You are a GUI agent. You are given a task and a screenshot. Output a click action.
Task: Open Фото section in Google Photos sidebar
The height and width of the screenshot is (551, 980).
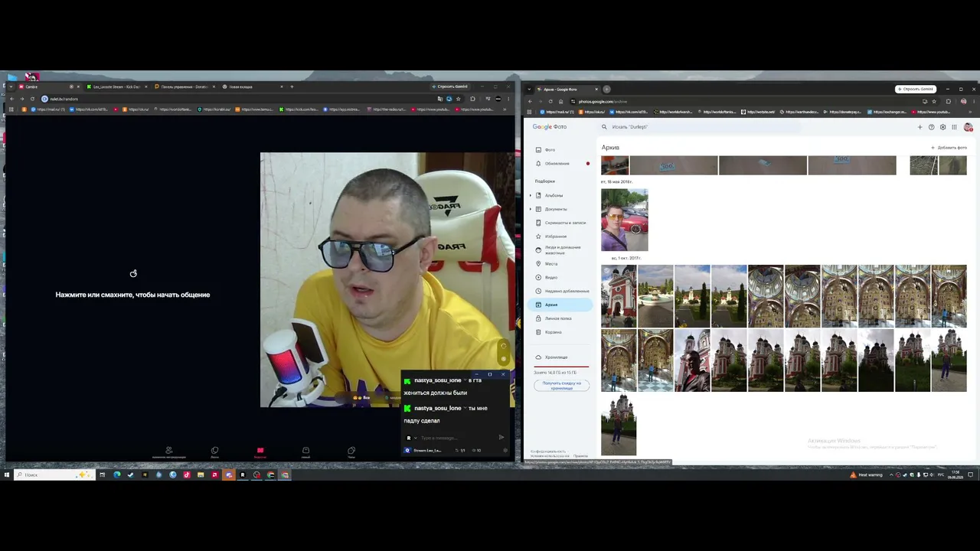pyautogui.click(x=560, y=150)
